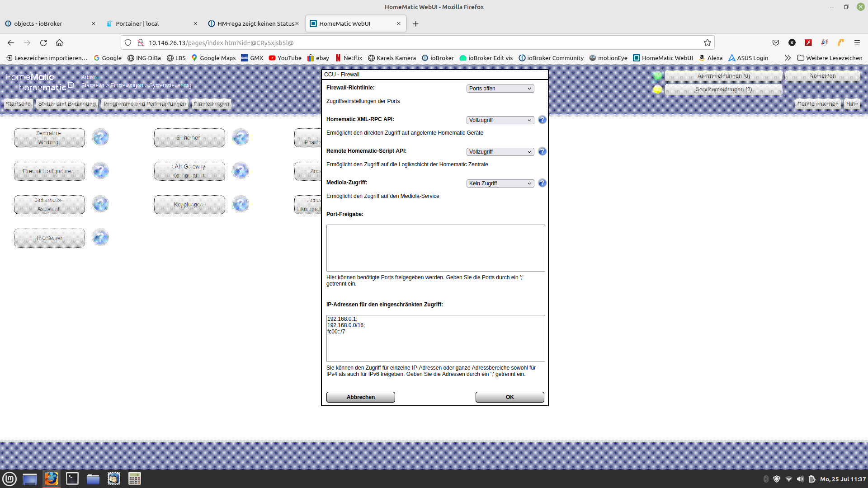Open LAN Gateway Konfiguration

pyautogui.click(x=189, y=171)
